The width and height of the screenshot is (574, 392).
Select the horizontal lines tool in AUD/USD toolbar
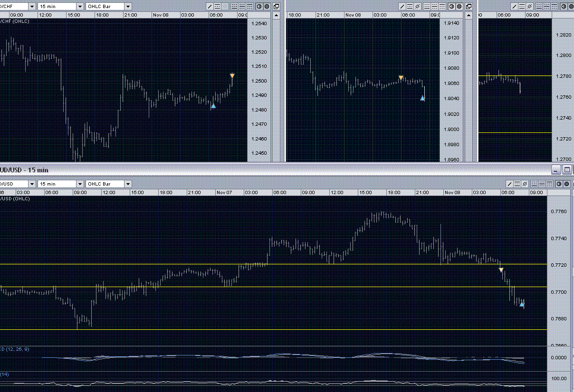[517, 184]
